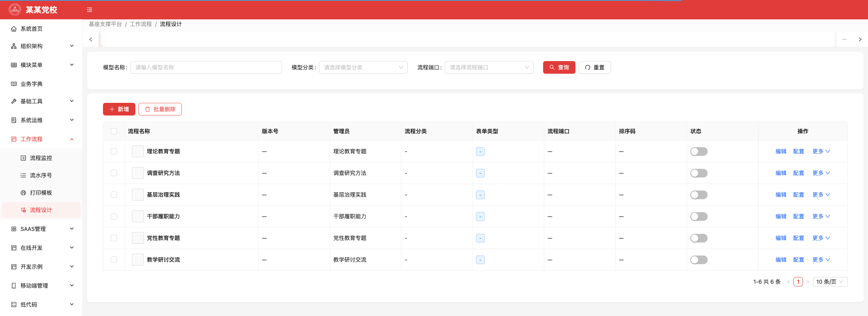Click the thumbnail icon for 党性教育专题
Image resolution: width=868 pixels, height=316 pixels.
click(x=138, y=238)
